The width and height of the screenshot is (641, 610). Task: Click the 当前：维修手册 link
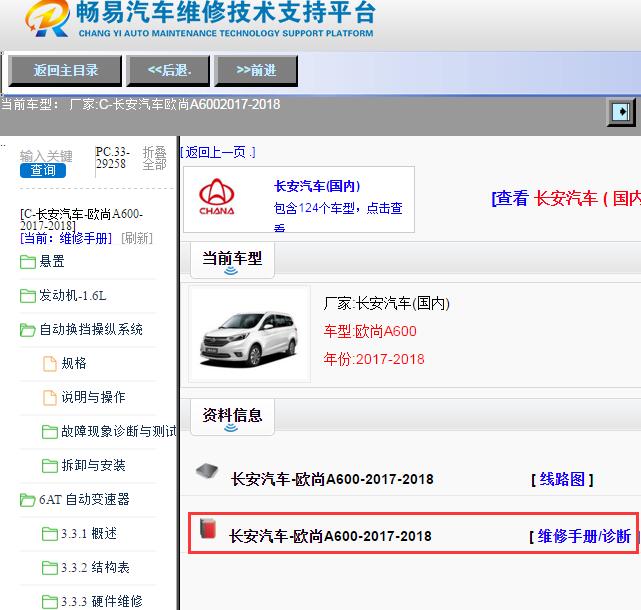click(x=66, y=238)
